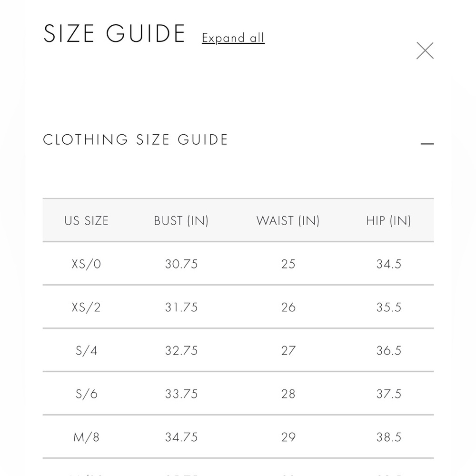
Task: Click the S/6 size row label
Action: click(86, 394)
